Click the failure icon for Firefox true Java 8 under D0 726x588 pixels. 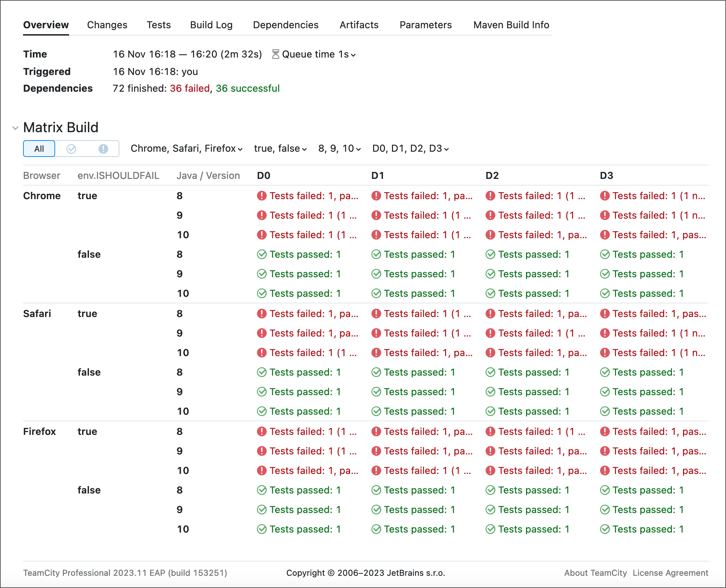click(x=262, y=431)
